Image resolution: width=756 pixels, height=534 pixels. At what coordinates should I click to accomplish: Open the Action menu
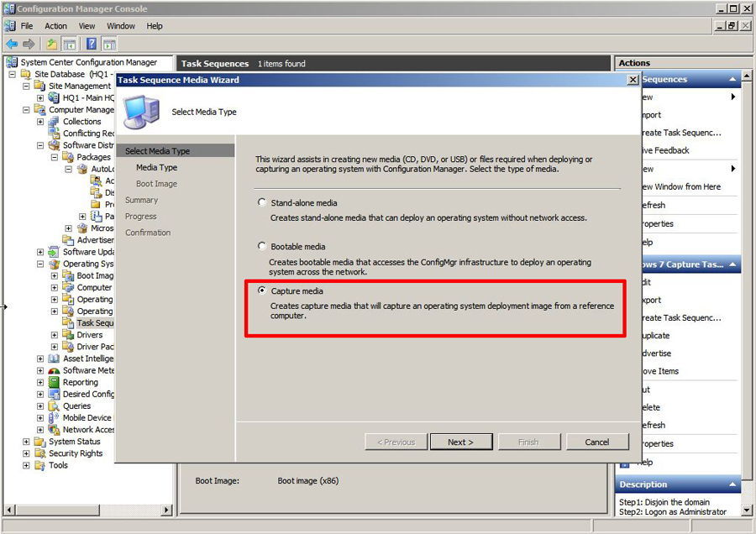coord(56,26)
